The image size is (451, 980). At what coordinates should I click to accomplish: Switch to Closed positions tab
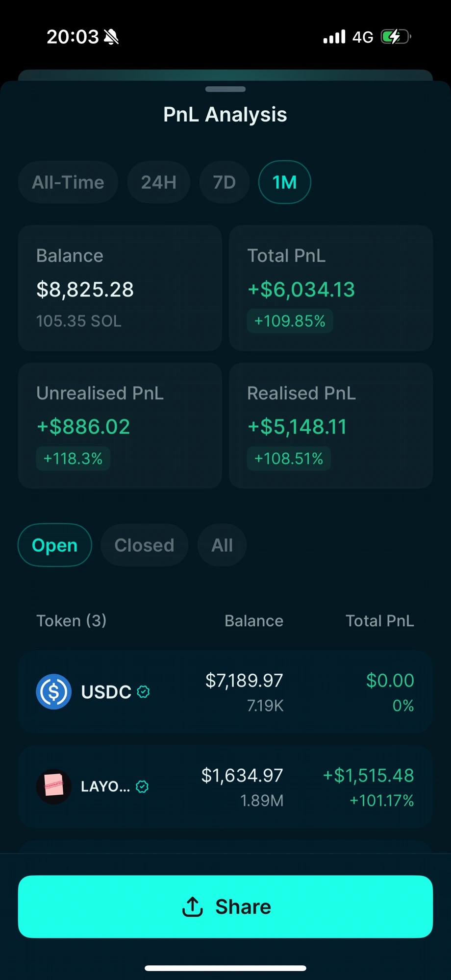(145, 545)
